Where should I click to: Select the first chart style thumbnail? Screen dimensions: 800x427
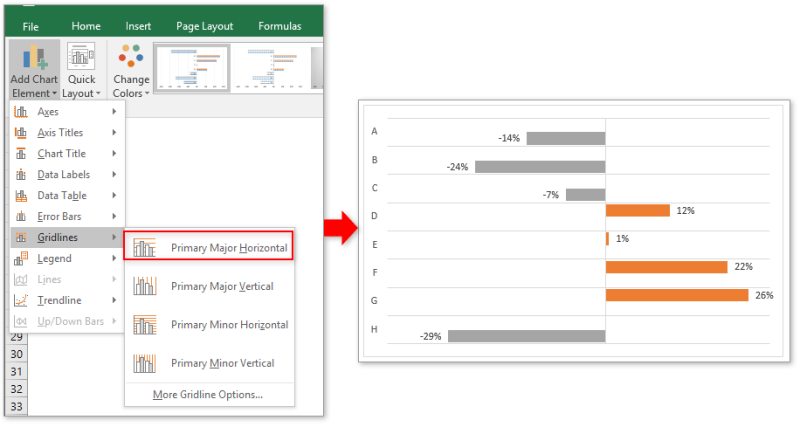click(192, 68)
